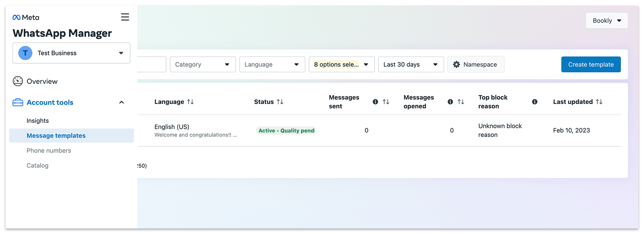Click the Create template button

591,64
